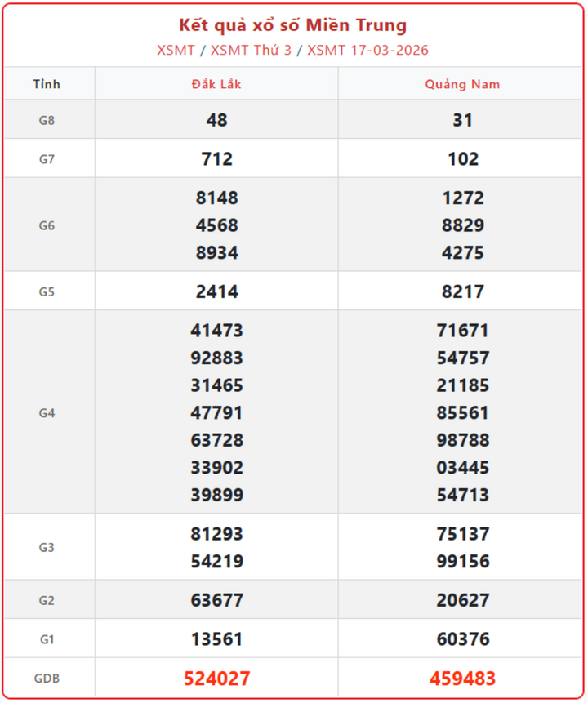
Task: Open the XSMT breadcrumb link
Action: point(176,51)
